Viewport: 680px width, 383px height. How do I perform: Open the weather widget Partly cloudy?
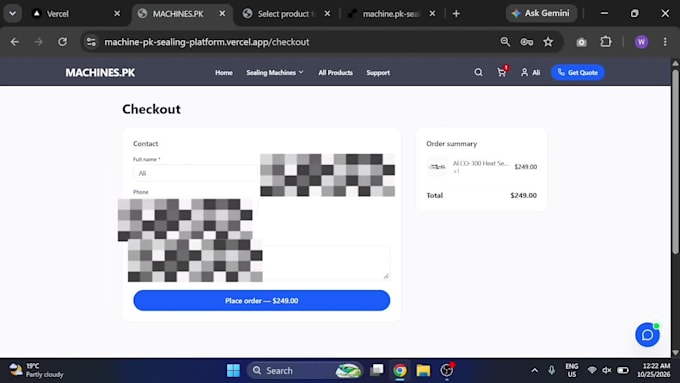click(x=36, y=370)
